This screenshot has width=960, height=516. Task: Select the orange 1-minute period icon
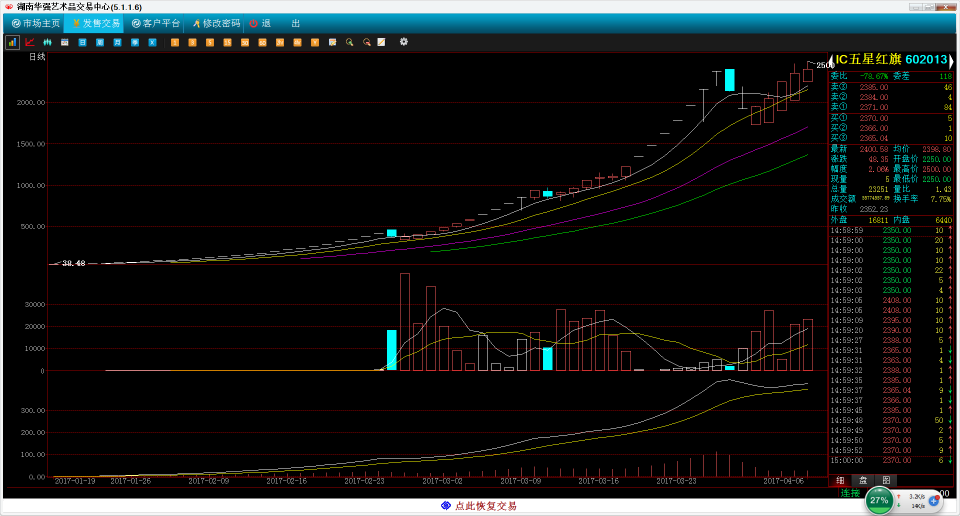174,42
